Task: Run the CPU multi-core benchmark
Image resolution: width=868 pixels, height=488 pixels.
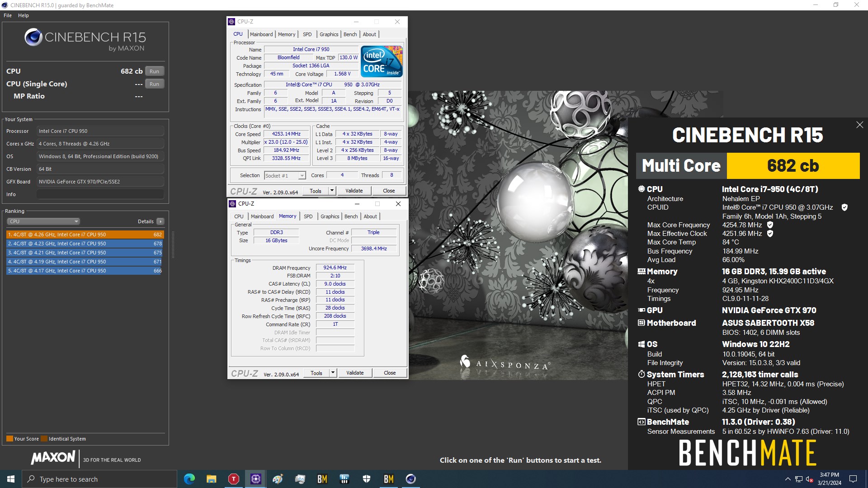Action: [155, 71]
